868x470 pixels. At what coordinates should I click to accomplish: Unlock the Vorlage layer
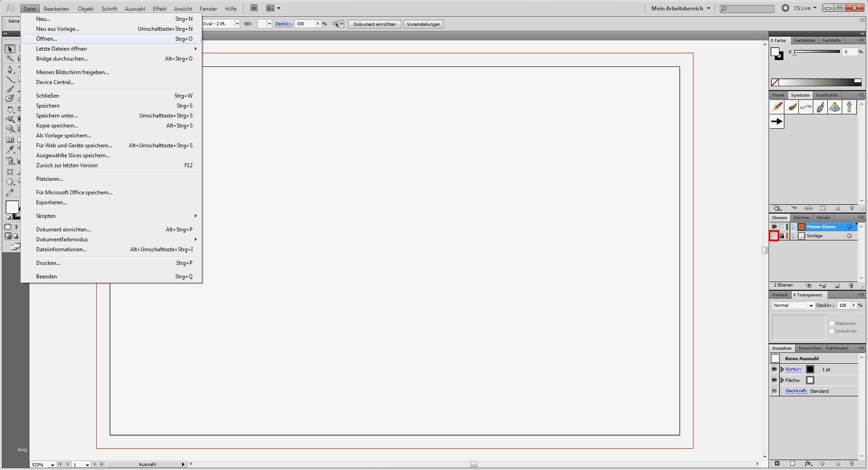point(782,235)
